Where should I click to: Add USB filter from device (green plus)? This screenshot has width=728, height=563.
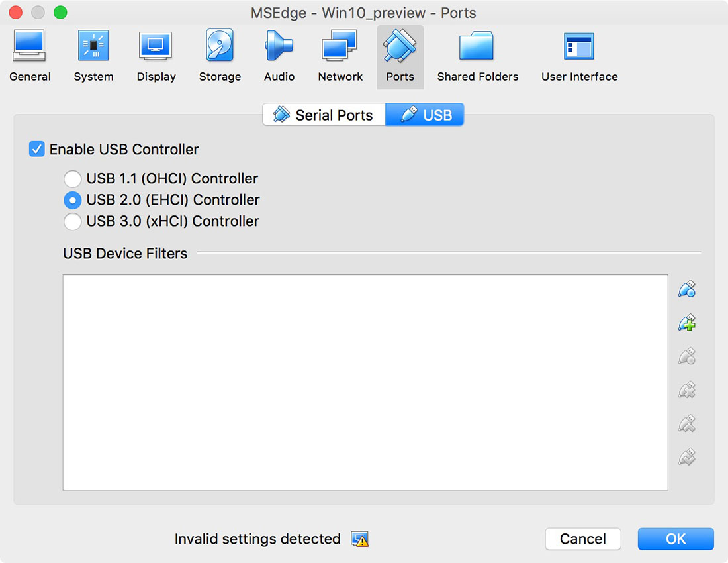tap(687, 323)
